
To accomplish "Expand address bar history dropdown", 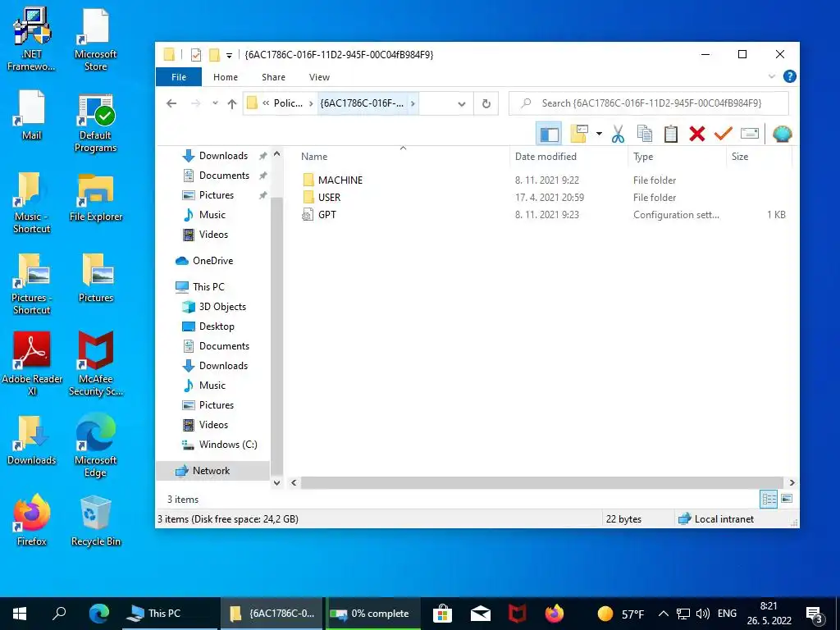I will (461, 104).
